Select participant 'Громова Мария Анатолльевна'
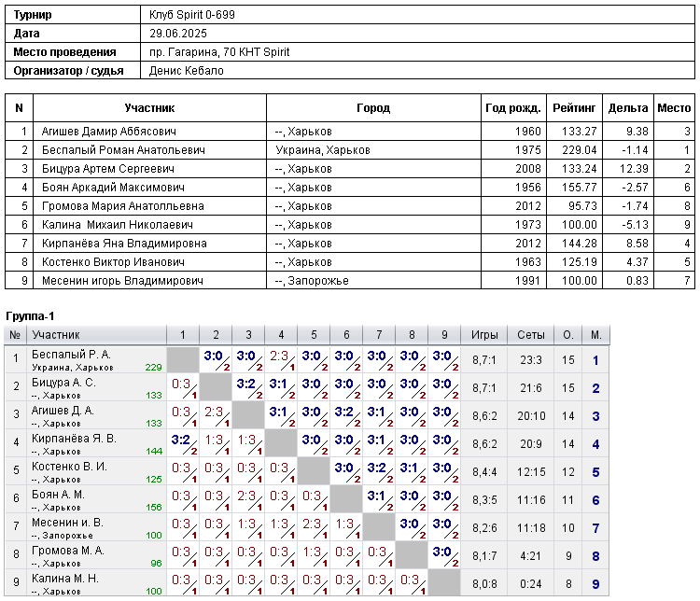This screenshot has width=700, height=601. [x=123, y=206]
